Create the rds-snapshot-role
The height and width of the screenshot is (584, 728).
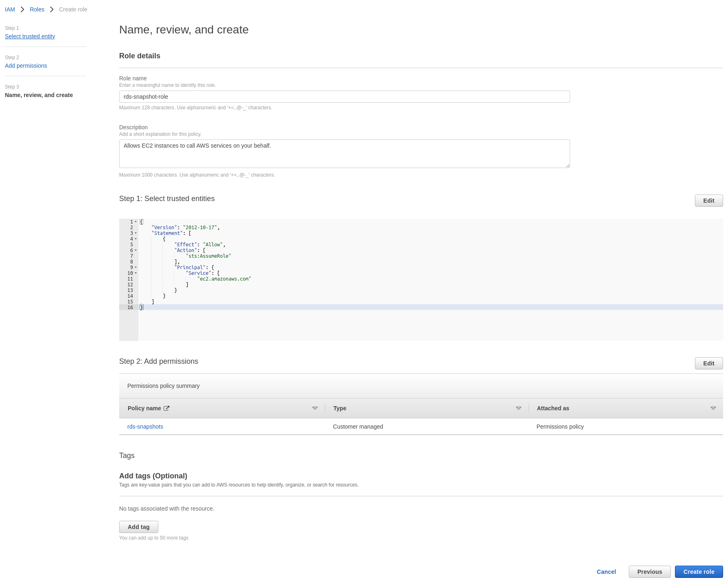click(699, 571)
